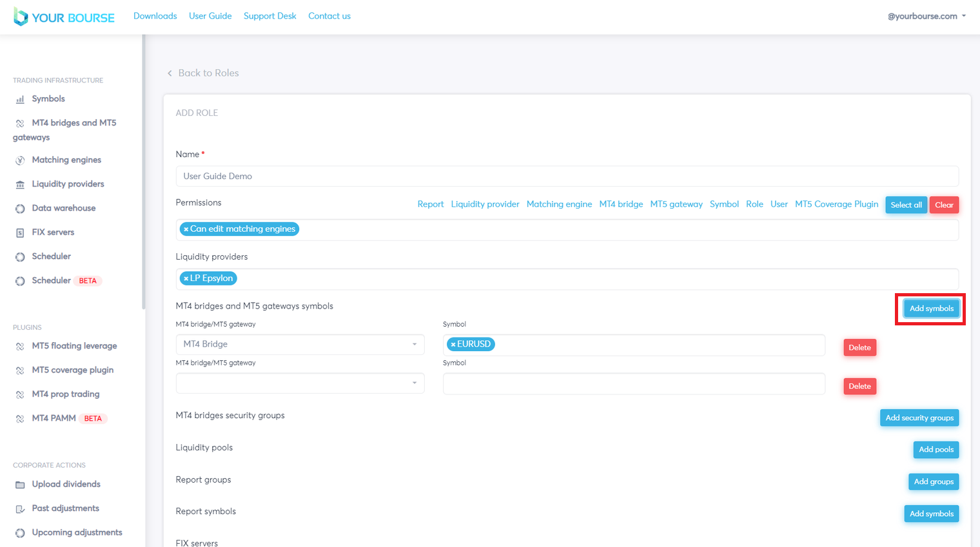Open Upcoming adjustments

click(77, 533)
